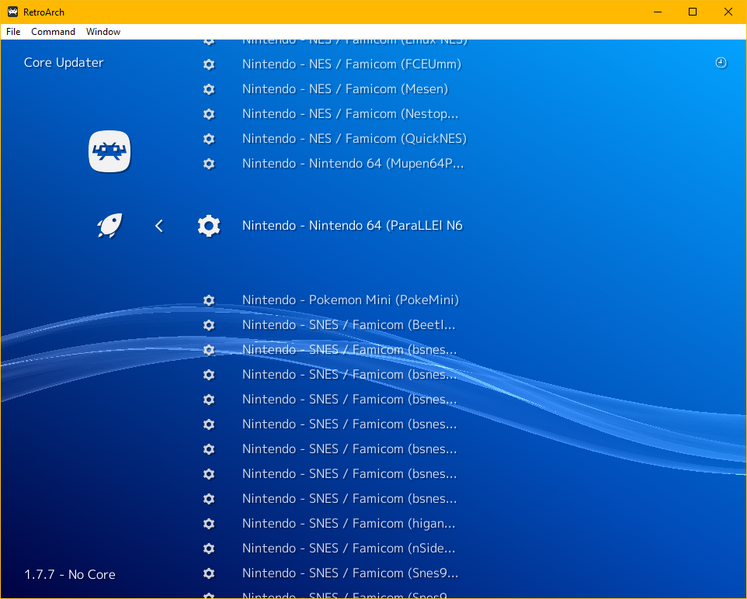Click the RetroArch main menu invader icon
Image resolution: width=747 pixels, height=599 pixels.
(x=109, y=152)
